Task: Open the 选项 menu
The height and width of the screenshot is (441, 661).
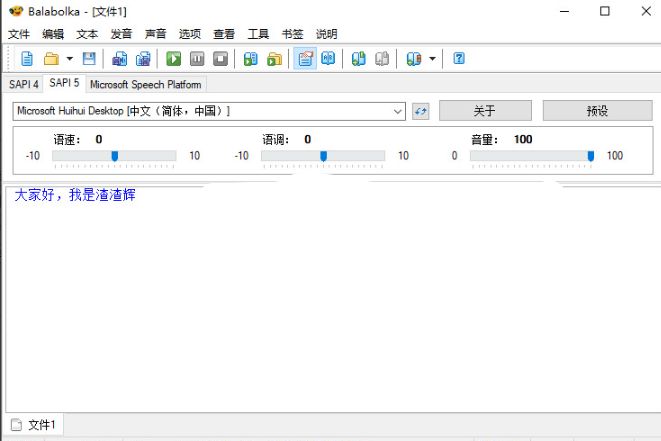Action: pyautogui.click(x=190, y=34)
